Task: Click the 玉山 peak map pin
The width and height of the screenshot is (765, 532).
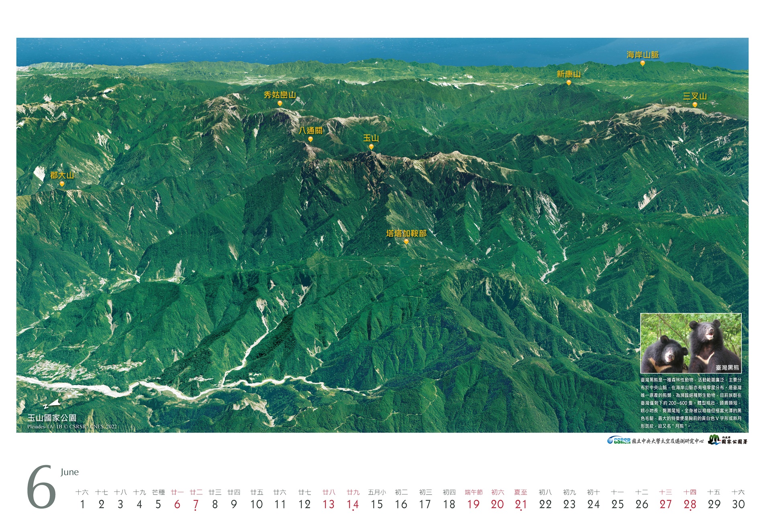Action: coord(371,147)
